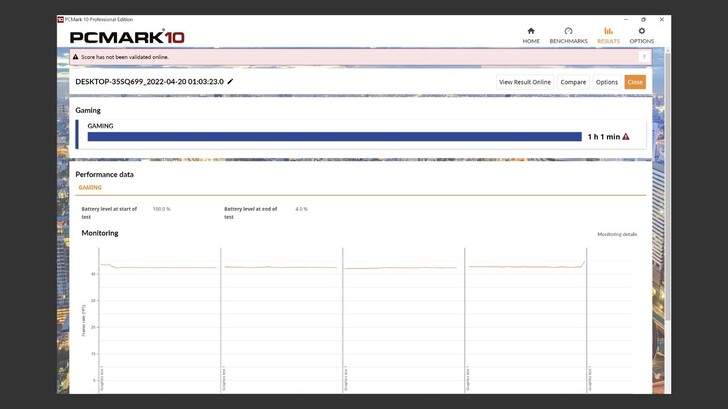Click the help question mark in the banner
This screenshot has height=409, width=728.
pyautogui.click(x=644, y=57)
